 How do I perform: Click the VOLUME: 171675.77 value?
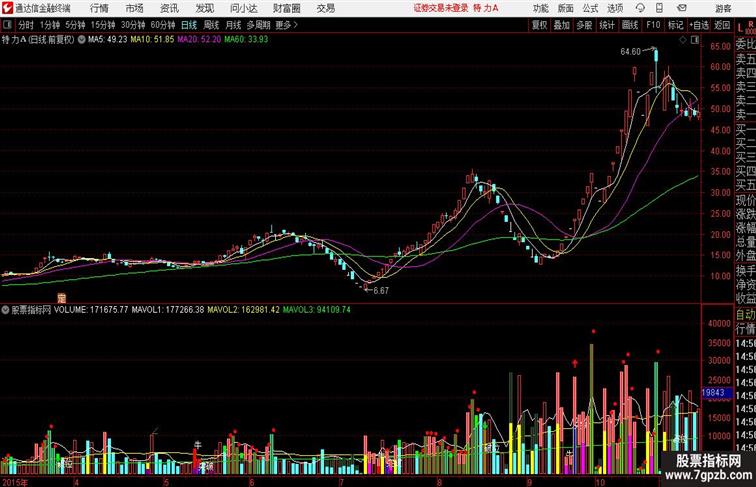91,310
